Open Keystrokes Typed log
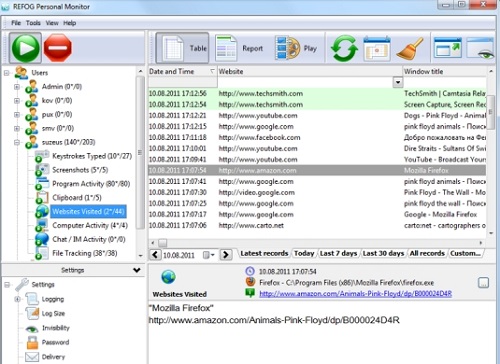Screen dimensions: 500x364 [x=92, y=156]
